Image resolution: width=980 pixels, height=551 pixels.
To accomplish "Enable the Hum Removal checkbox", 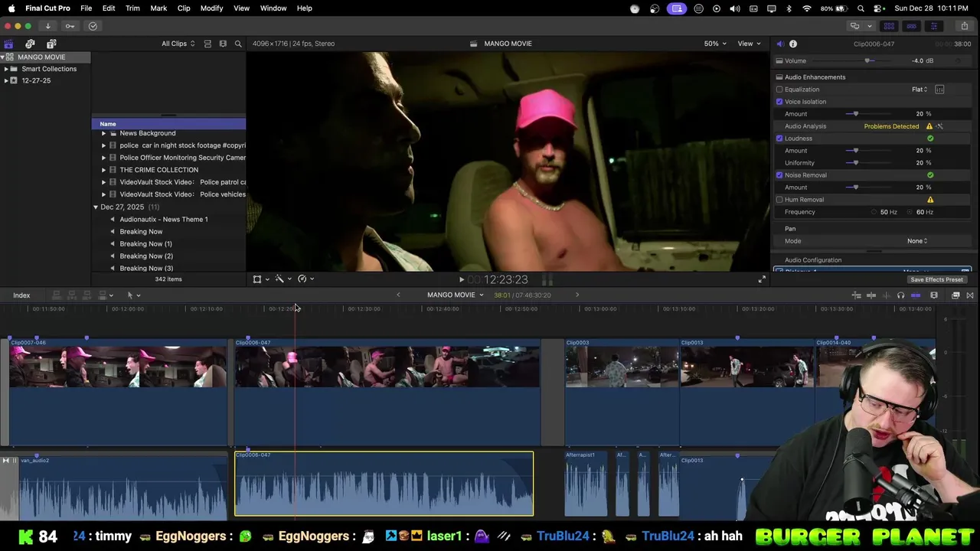I will pyautogui.click(x=779, y=200).
